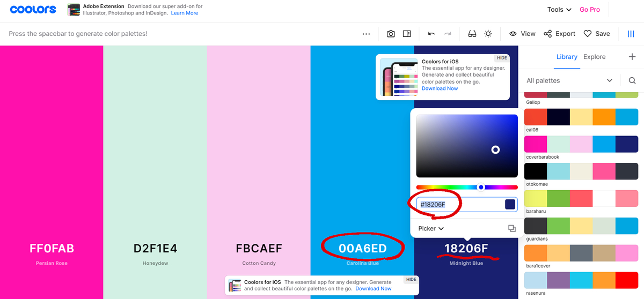The height and width of the screenshot is (299, 644).
Task: Toggle the library sidebar columns icon
Action: coord(631,34)
